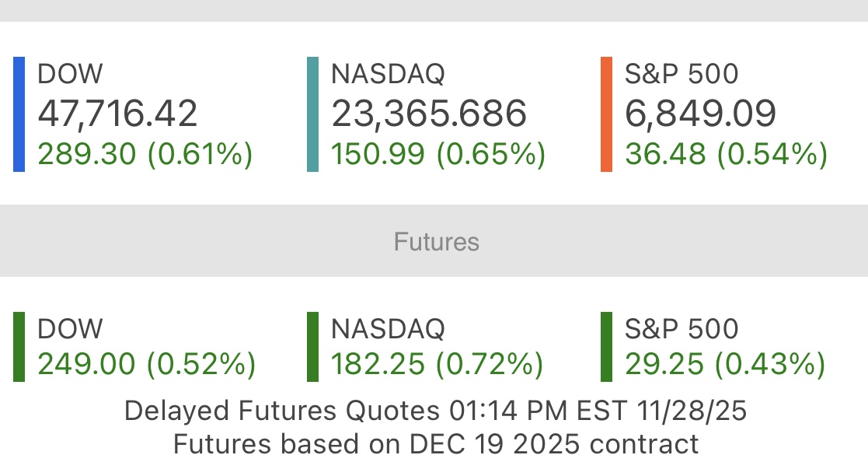Select the NASDAQ gain 150.99 (0.65%)

[438, 154]
